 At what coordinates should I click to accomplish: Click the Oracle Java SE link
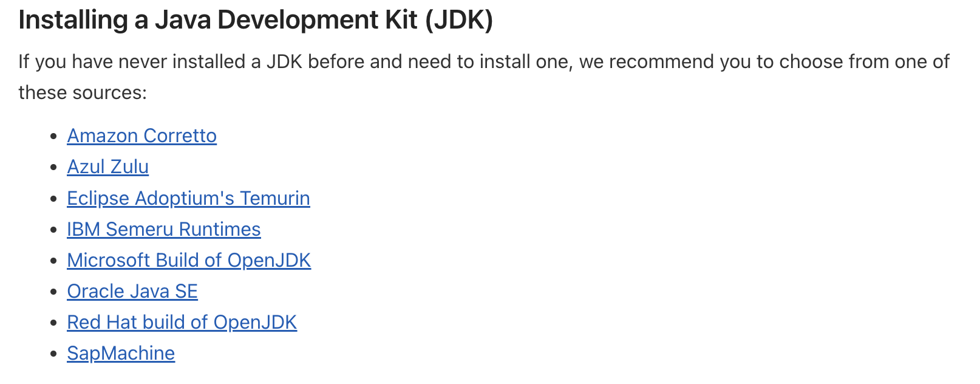tap(132, 291)
